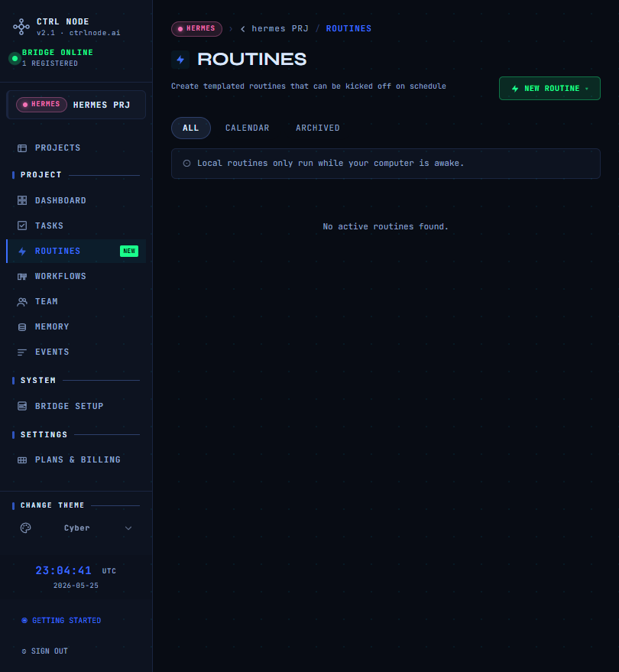Go to the Projects page
The height and width of the screenshot is (672, 619).
(76, 148)
